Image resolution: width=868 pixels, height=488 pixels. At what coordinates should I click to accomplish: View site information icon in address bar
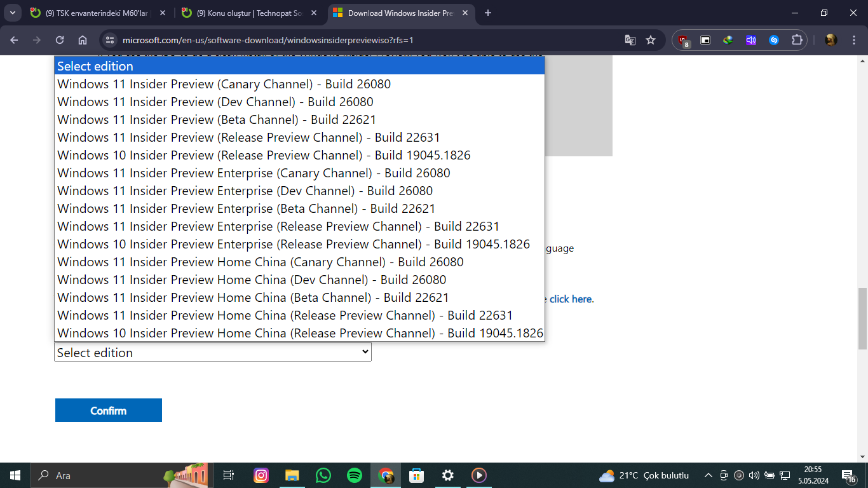click(110, 40)
